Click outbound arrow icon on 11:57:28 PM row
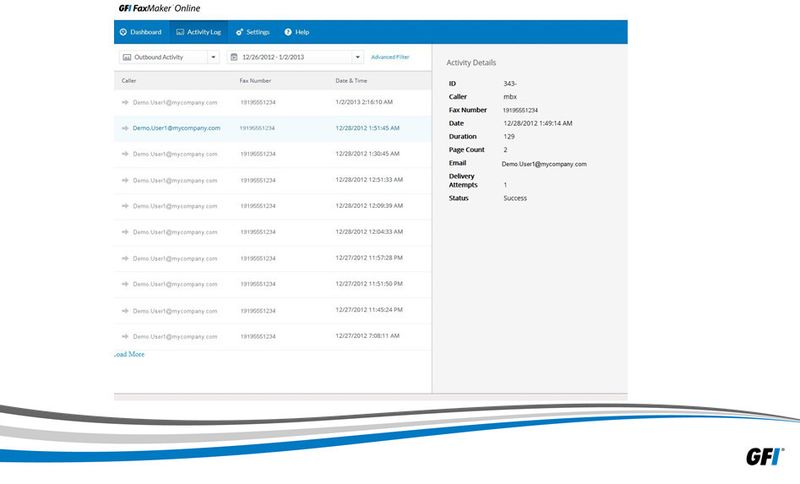Viewport: 800px width, 484px height. point(125,259)
